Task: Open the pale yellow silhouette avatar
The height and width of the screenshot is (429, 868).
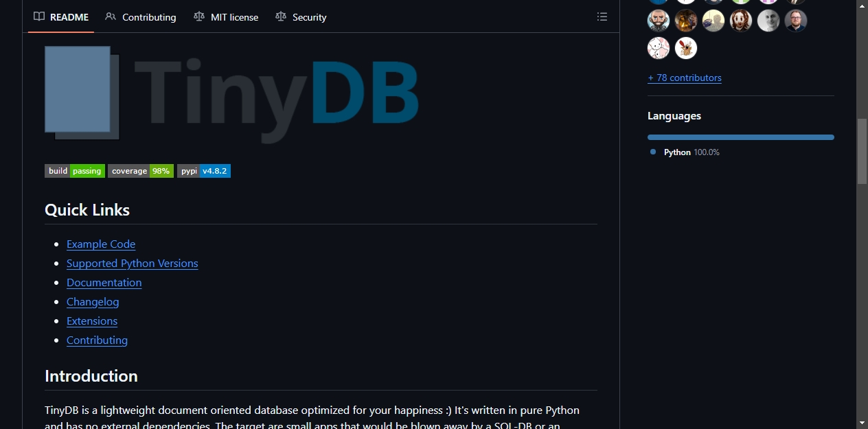Action: pos(713,21)
